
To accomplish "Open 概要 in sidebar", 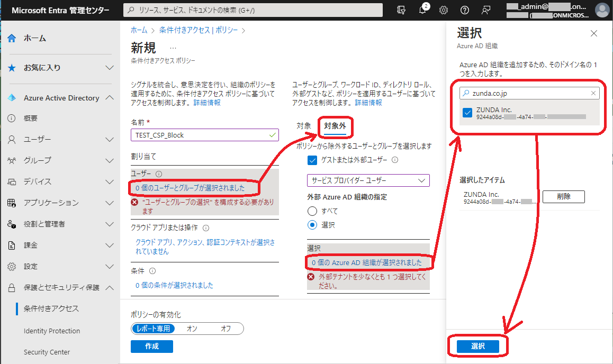I will coord(31,119).
